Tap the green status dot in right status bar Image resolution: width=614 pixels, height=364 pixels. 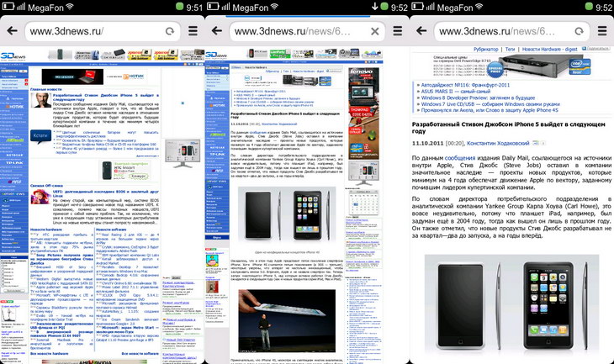click(x=589, y=6)
